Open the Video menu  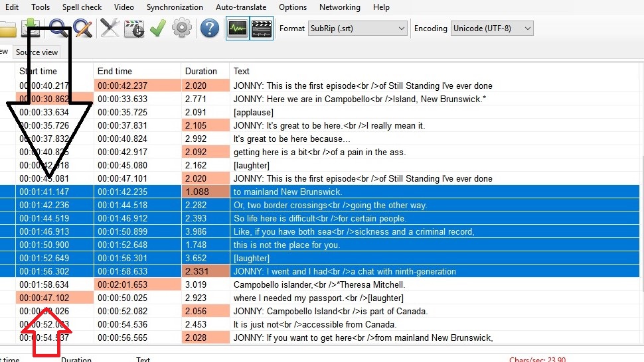pyautogui.click(x=124, y=7)
